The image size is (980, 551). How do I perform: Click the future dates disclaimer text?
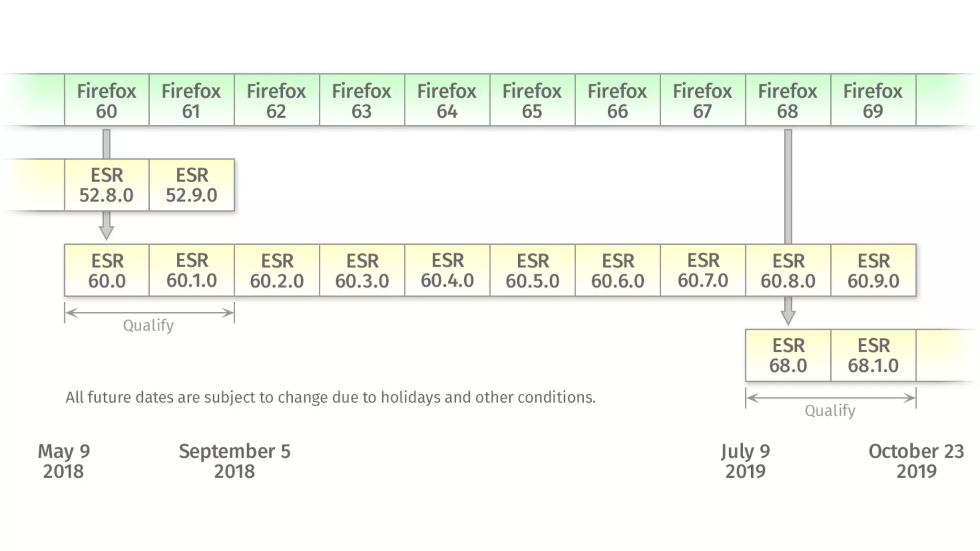coord(331,397)
